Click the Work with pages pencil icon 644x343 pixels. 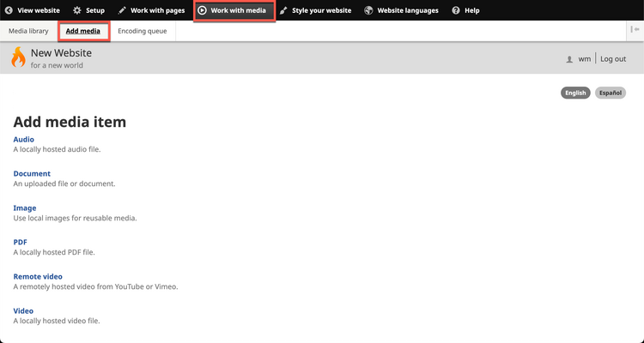tap(122, 10)
